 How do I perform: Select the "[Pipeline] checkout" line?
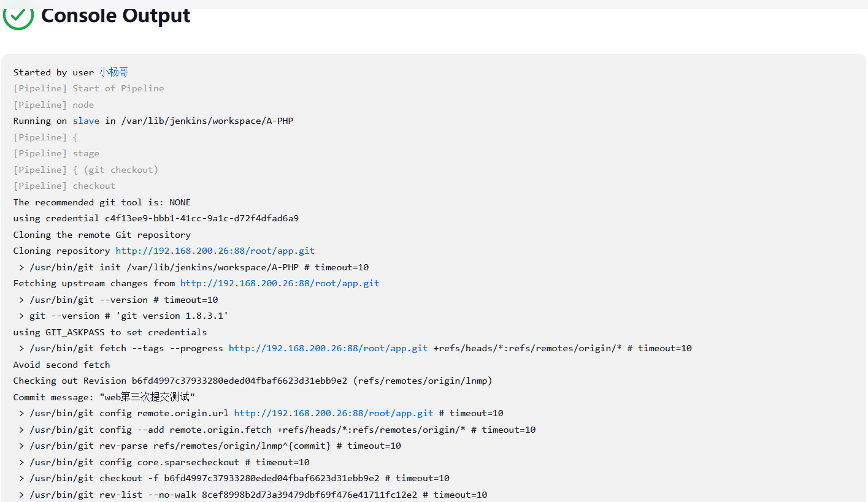pos(64,186)
